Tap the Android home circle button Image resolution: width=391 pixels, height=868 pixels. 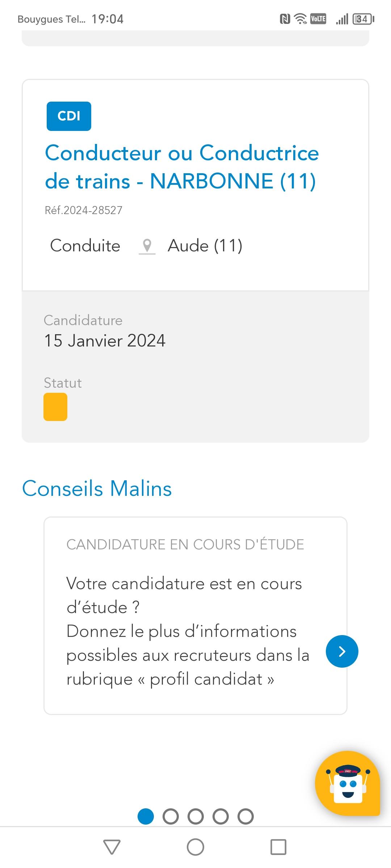click(195, 847)
